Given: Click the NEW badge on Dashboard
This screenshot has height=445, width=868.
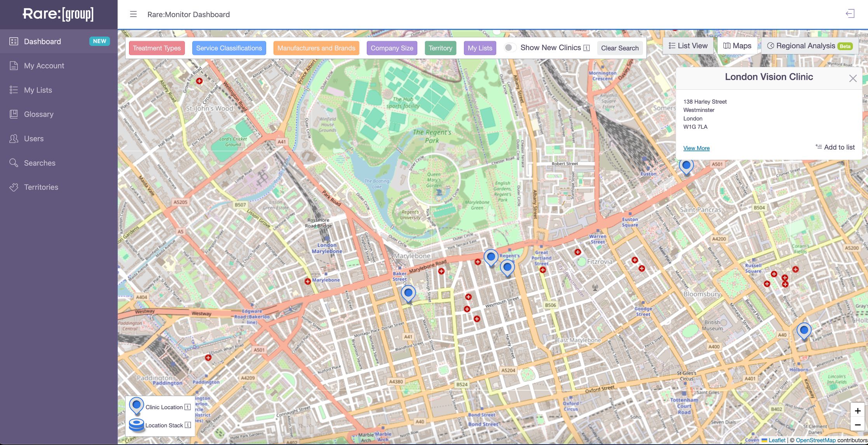Looking at the screenshot, I should click(99, 41).
